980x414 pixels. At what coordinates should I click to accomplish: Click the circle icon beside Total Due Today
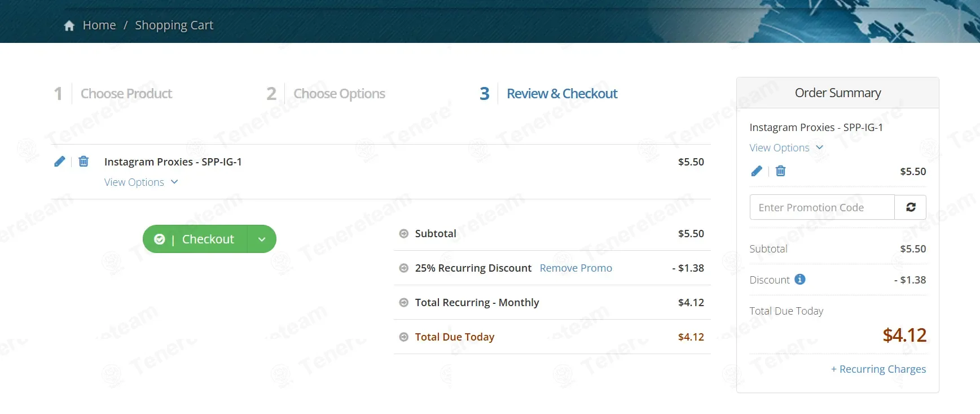click(x=404, y=337)
